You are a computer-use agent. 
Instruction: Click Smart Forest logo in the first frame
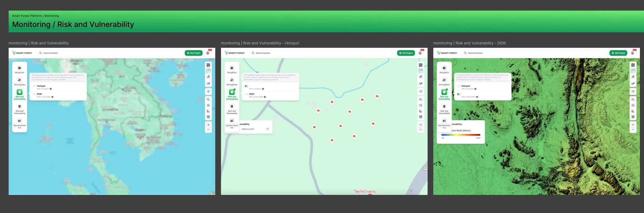tap(22, 53)
